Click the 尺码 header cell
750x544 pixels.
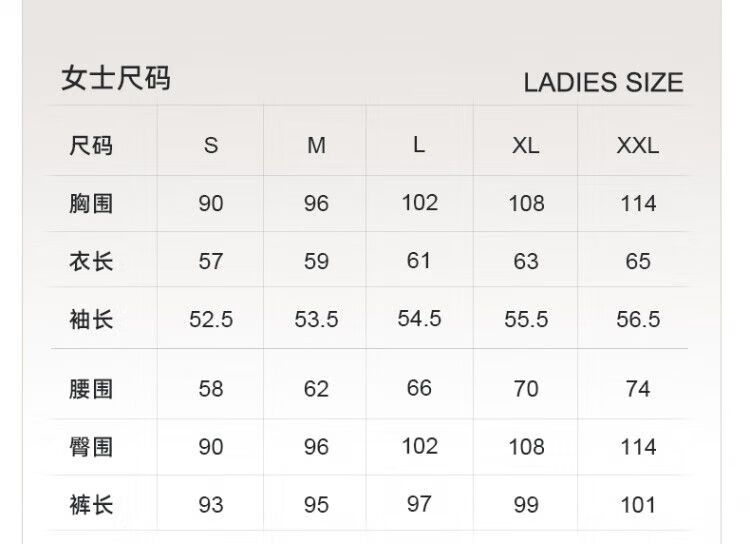point(91,145)
